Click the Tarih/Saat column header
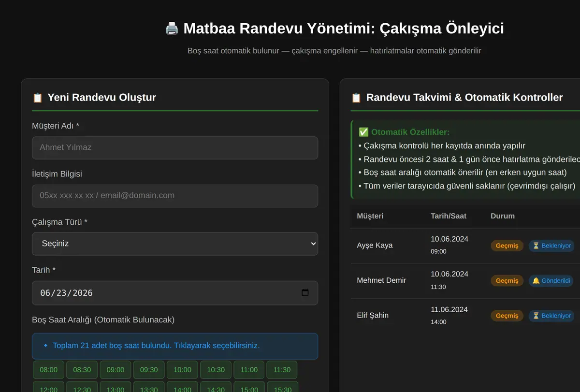This screenshot has height=392, width=580. 449,216
